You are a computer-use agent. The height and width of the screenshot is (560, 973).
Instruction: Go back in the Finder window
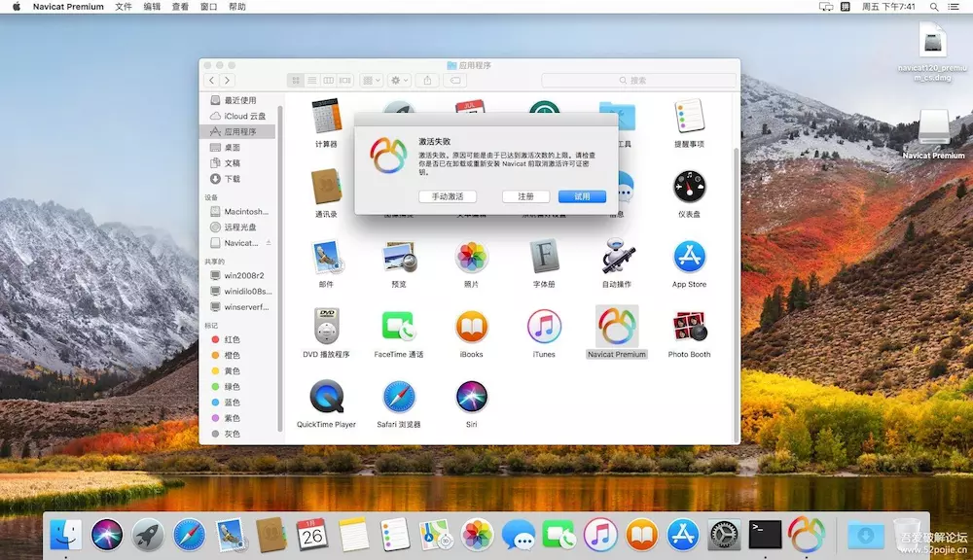click(x=211, y=80)
